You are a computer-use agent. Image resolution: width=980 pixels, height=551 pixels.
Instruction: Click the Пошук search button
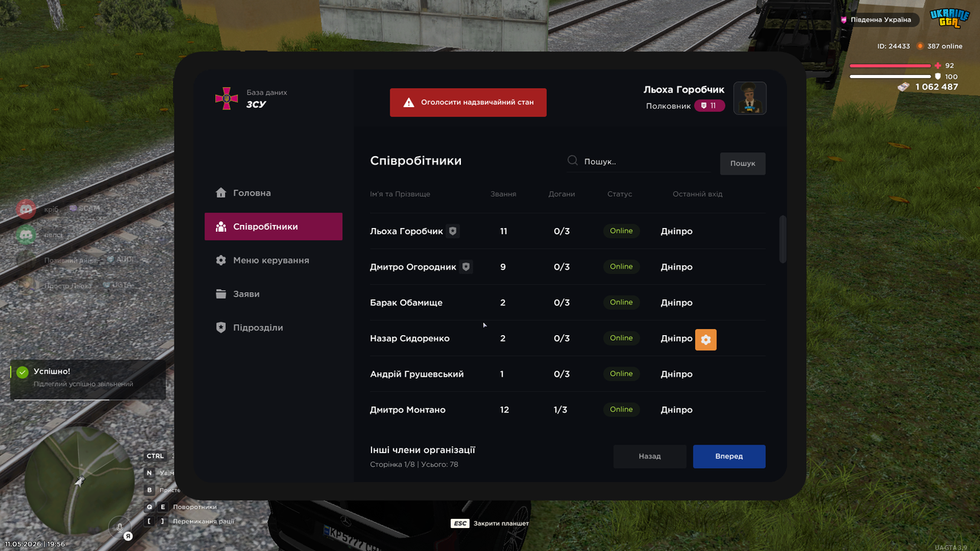coord(743,163)
